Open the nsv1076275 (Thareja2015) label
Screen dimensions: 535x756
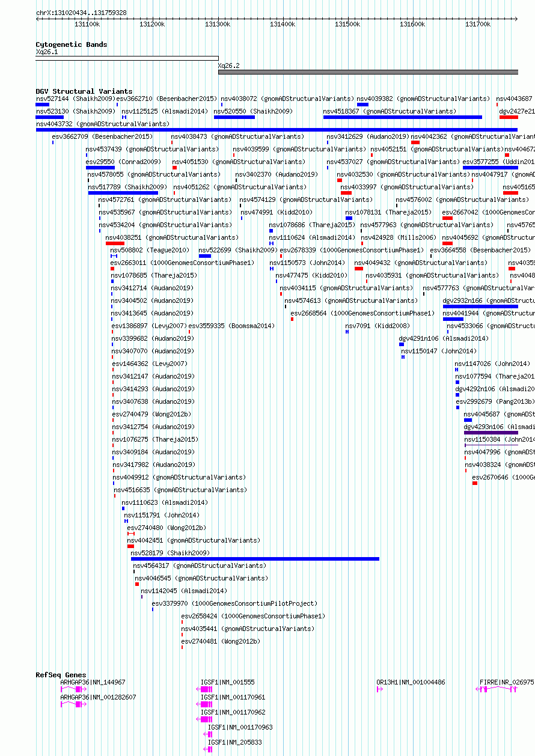[x=155, y=439]
